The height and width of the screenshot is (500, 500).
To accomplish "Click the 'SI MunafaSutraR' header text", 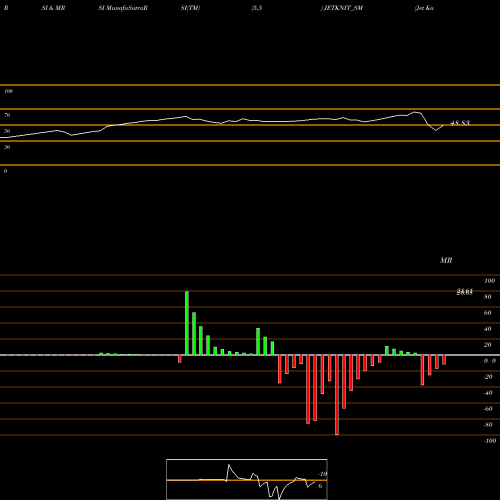I will click(x=123, y=8).
